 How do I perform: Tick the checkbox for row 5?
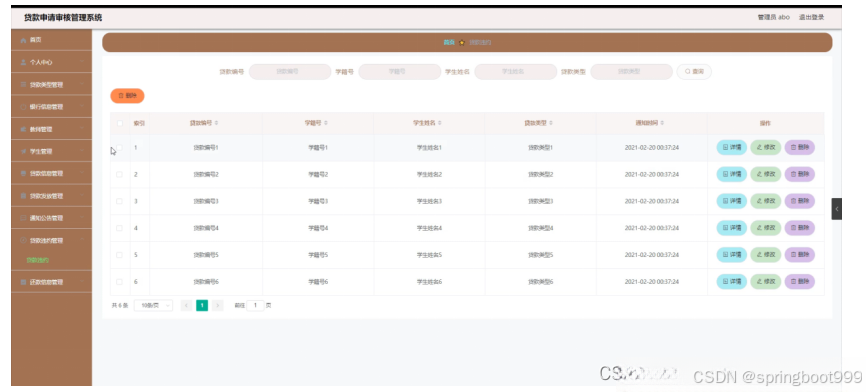119,255
